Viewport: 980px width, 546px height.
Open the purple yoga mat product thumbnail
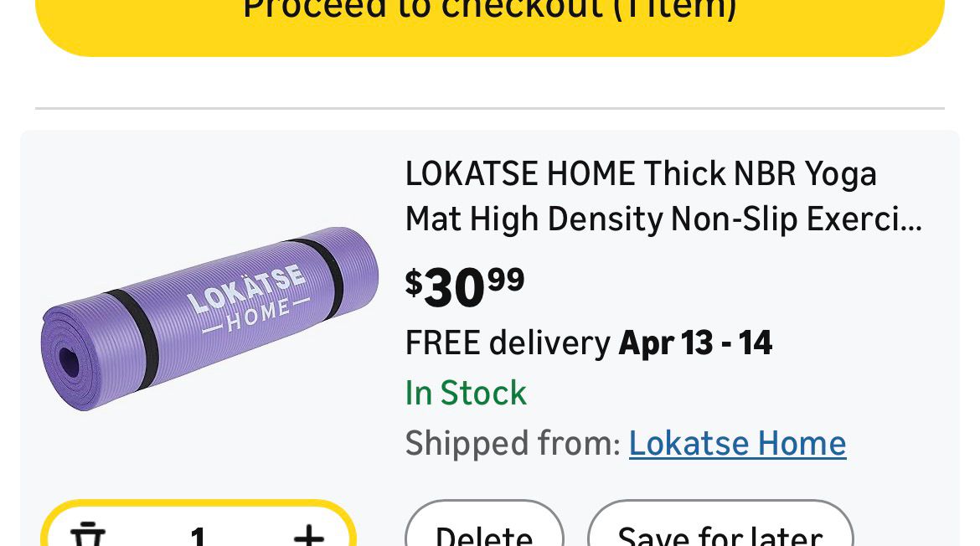pyautogui.click(x=209, y=318)
